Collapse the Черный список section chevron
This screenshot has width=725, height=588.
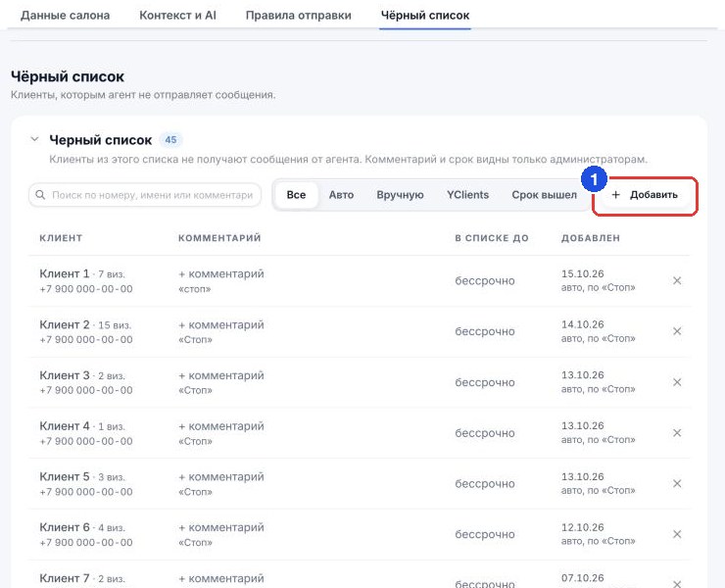(34, 139)
